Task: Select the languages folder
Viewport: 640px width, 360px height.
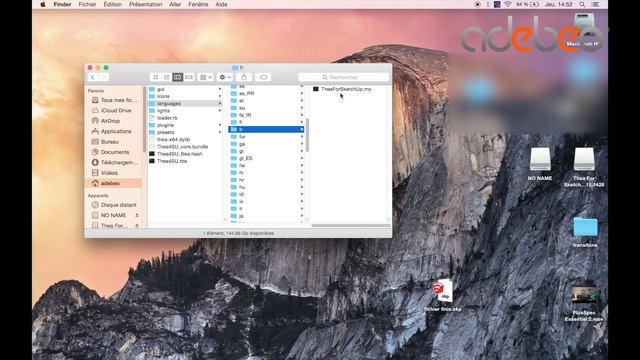Action: point(185,104)
